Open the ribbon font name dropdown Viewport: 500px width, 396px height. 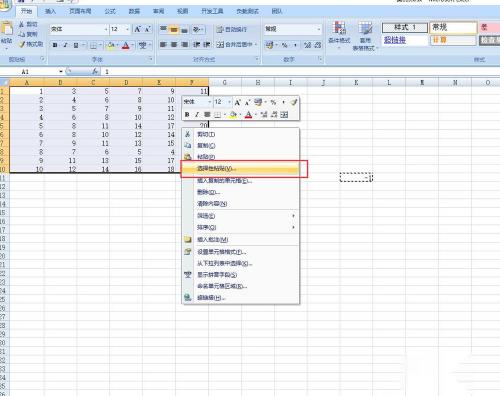coord(106,29)
